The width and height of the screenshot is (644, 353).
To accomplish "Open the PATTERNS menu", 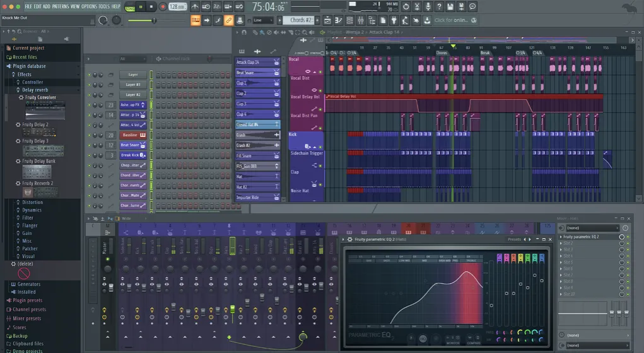I will 61,6.
